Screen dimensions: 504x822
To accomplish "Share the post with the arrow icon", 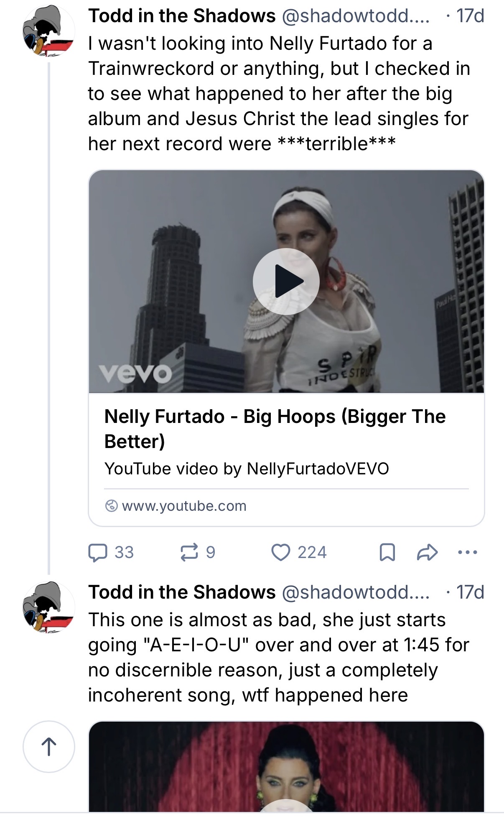I will (x=427, y=552).
